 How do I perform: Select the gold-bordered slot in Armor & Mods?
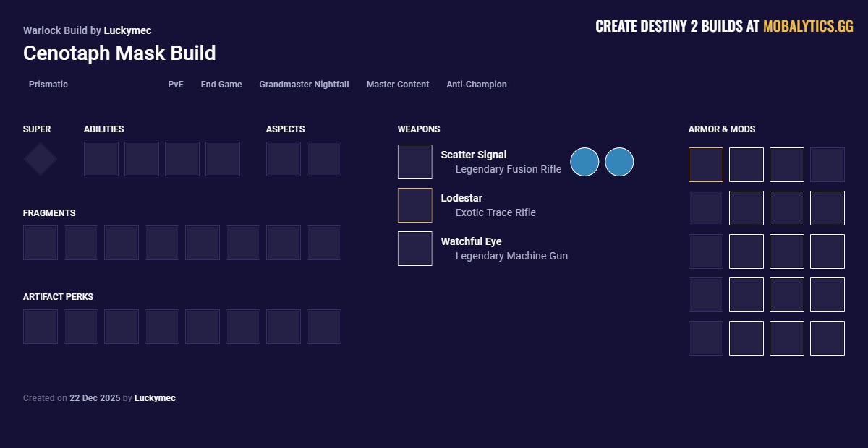[706, 165]
